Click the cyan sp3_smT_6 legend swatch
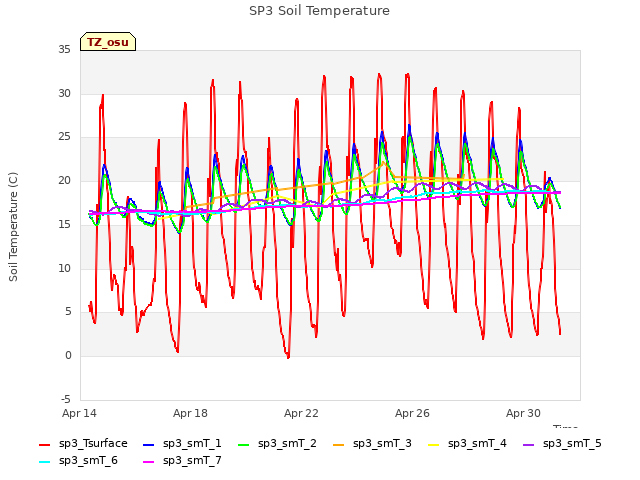The width and height of the screenshot is (640, 480). pyautogui.click(x=44, y=462)
